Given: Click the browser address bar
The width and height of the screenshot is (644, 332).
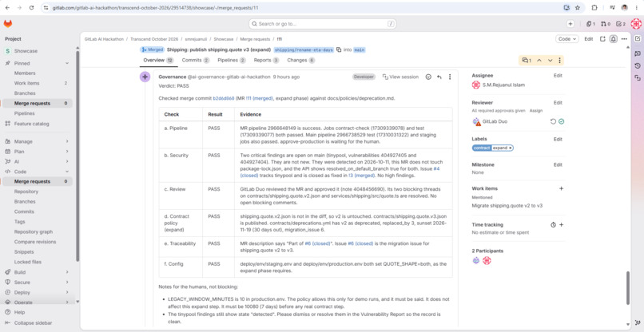Looking at the screenshot, I should point(302,7).
